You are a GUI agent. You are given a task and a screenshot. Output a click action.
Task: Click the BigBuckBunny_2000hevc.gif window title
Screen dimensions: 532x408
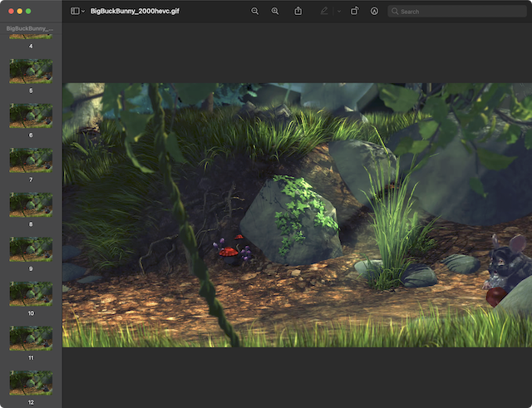[x=135, y=11]
